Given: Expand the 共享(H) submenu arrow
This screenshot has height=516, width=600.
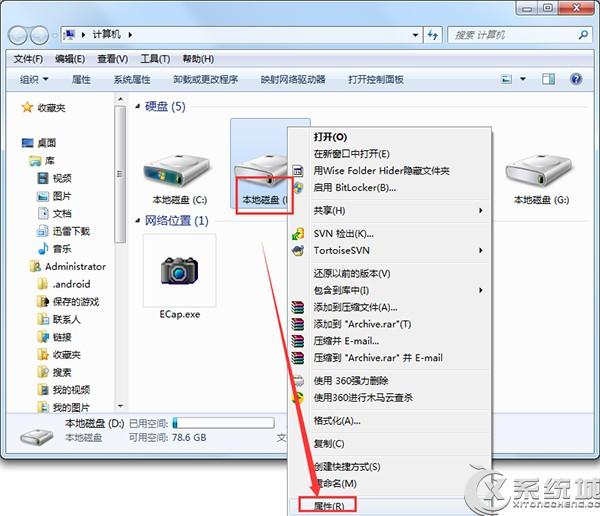Looking at the screenshot, I should (481, 211).
